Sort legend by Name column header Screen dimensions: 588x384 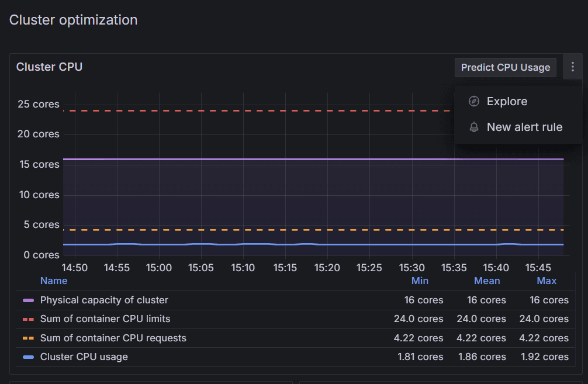[x=54, y=281]
